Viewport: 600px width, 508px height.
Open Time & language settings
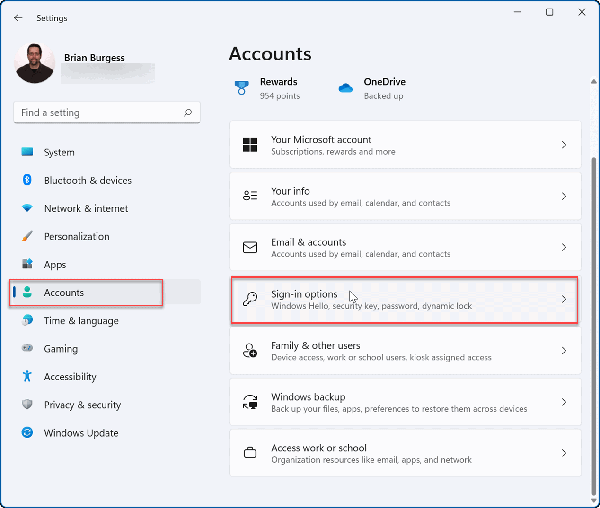pyautogui.click(x=107, y=321)
